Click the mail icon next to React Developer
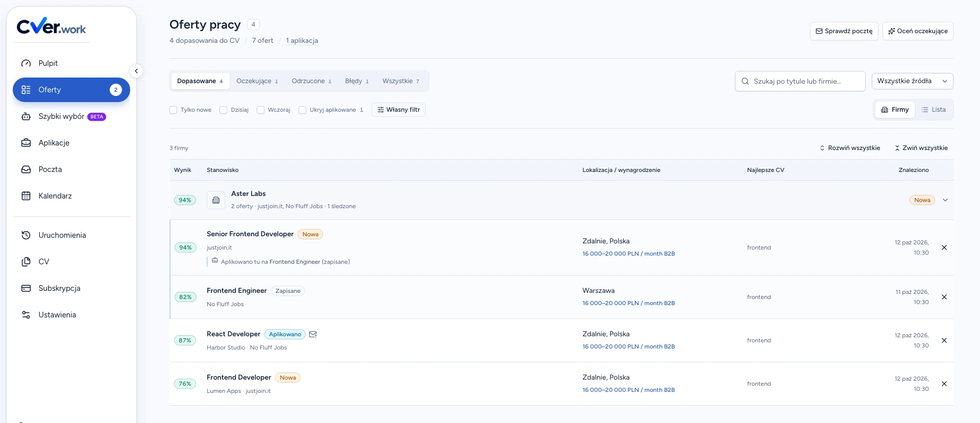 point(313,334)
